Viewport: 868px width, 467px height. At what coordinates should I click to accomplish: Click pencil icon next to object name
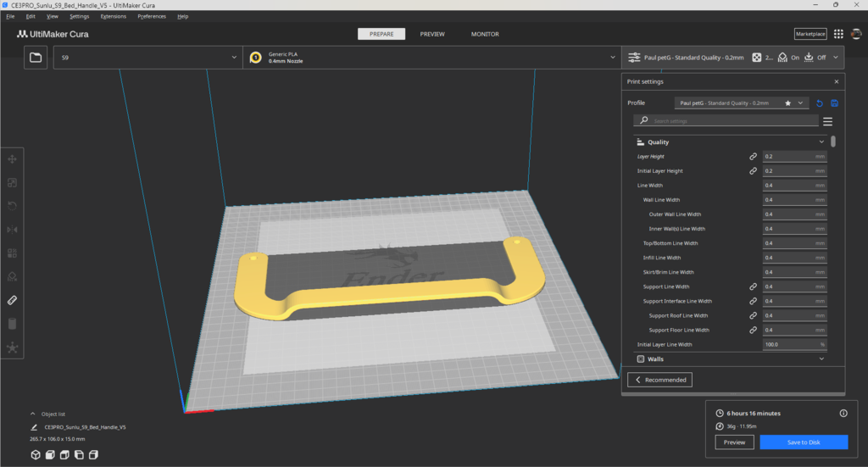(x=34, y=427)
